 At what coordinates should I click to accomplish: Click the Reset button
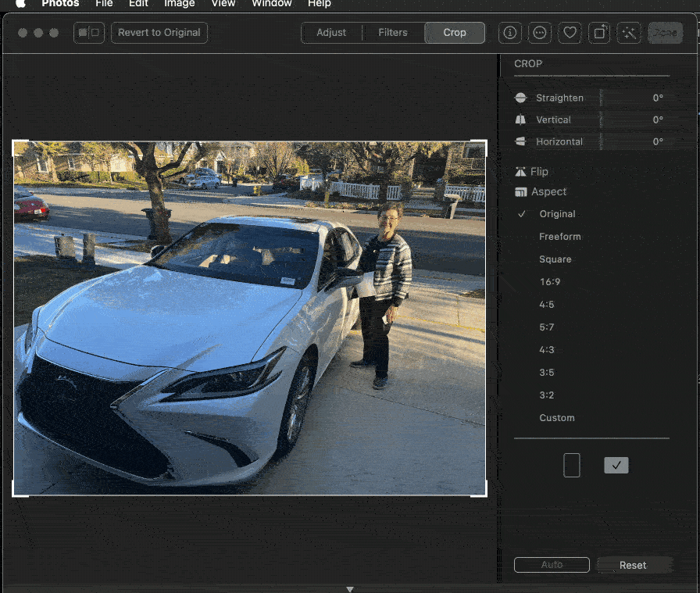tap(633, 565)
